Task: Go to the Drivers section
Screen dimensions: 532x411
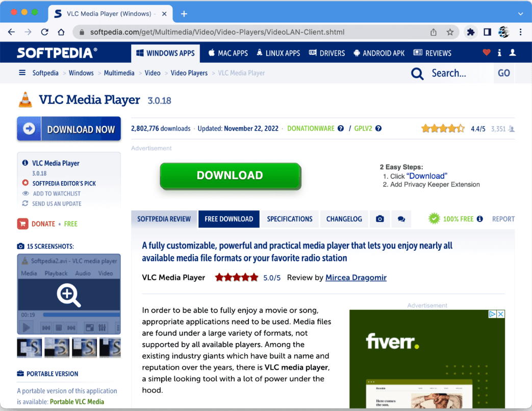Action: coord(327,53)
